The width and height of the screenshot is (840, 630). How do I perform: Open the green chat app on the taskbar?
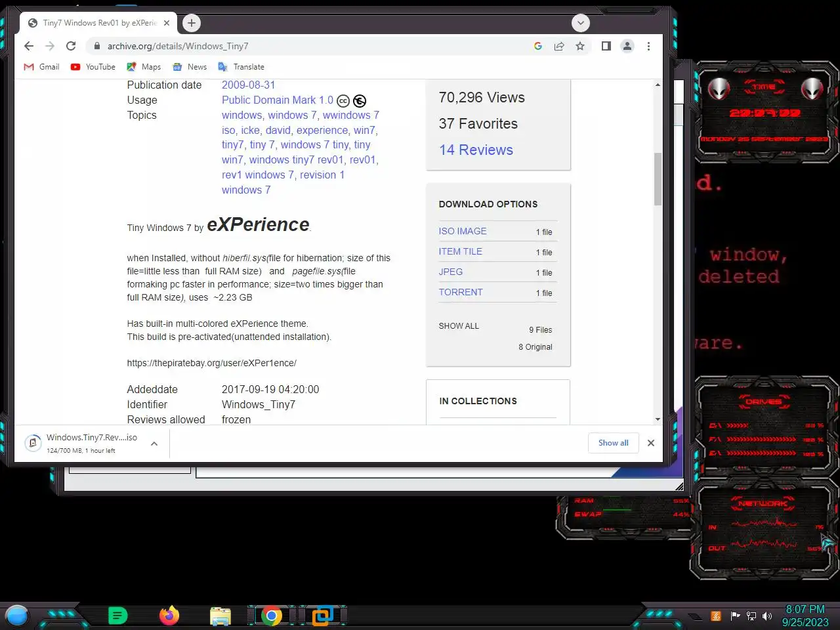(x=118, y=616)
